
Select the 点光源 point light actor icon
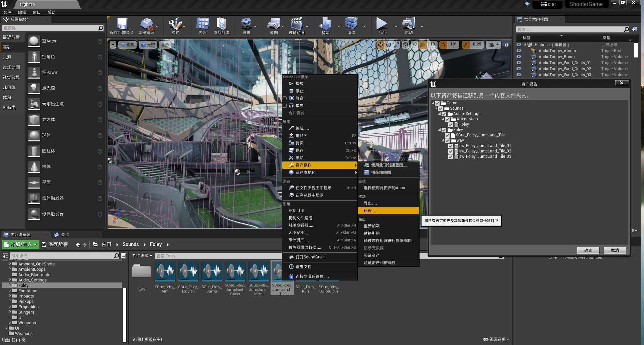coord(34,88)
